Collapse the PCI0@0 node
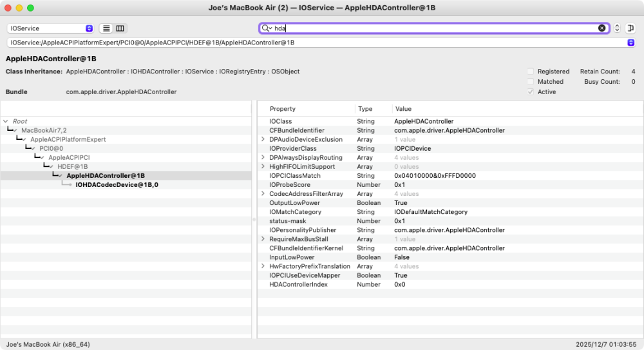644x350 pixels. [33, 148]
